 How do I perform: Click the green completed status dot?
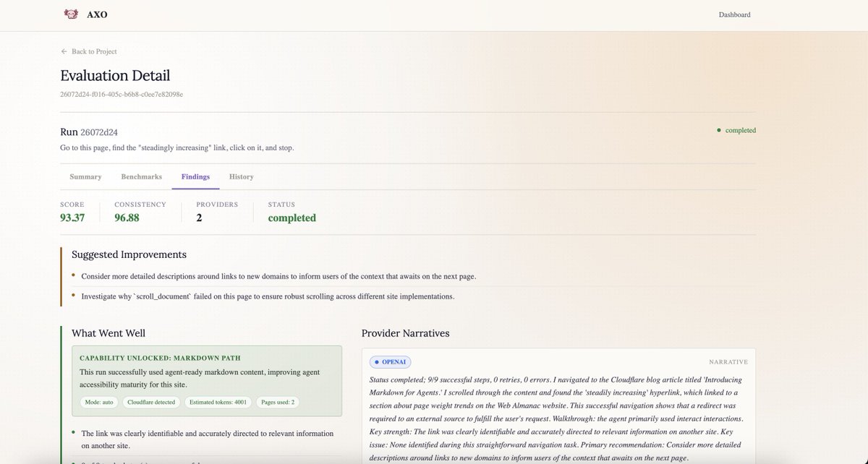(718, 131)
